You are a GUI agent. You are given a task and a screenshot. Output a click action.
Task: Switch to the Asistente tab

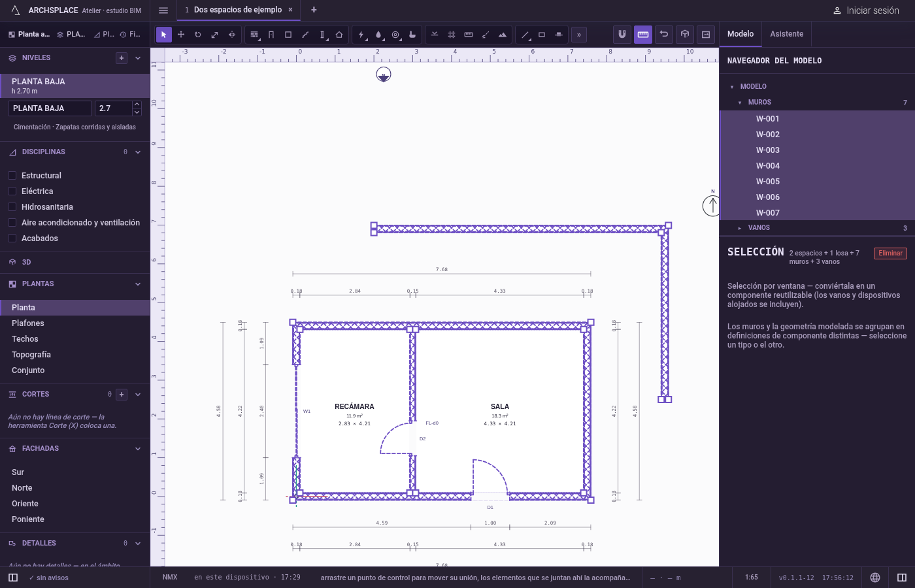(787, 34)
